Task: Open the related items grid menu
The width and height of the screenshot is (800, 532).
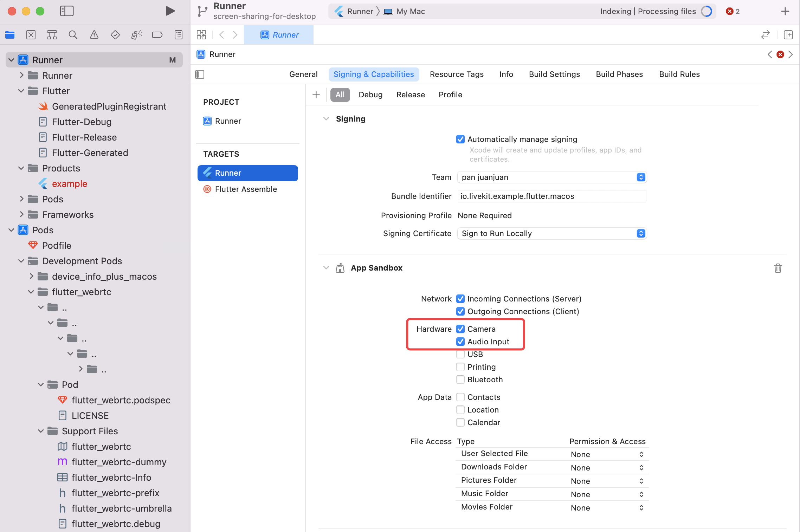Action: pos(201,35)
